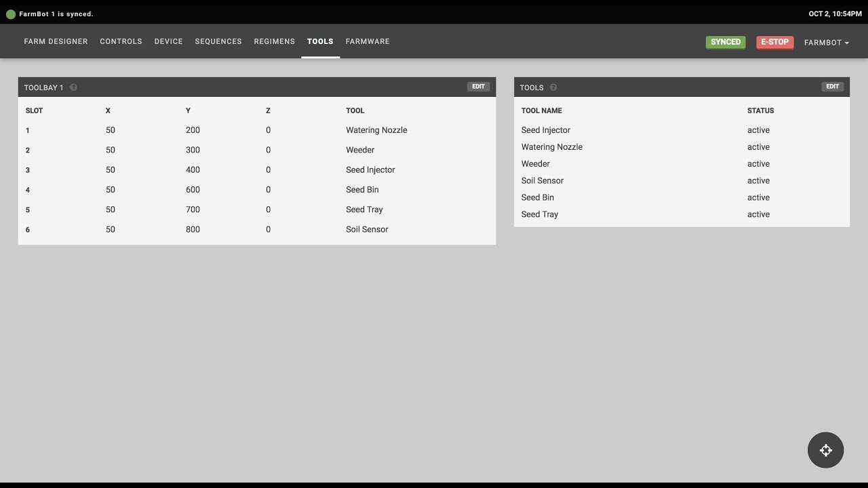
Task: Click Y value 200 in Toolbay
Action: [193, 130]
